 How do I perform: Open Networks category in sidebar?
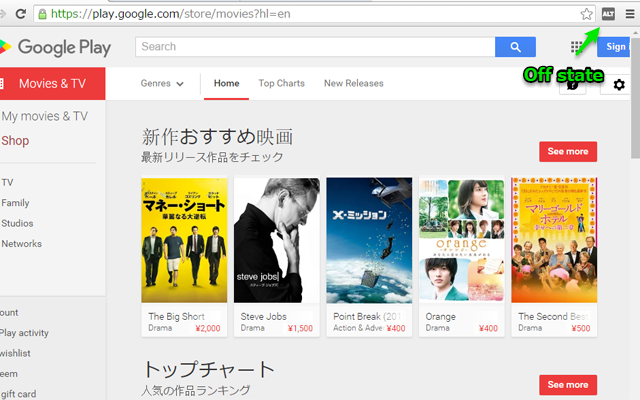(x=21, y=244)
